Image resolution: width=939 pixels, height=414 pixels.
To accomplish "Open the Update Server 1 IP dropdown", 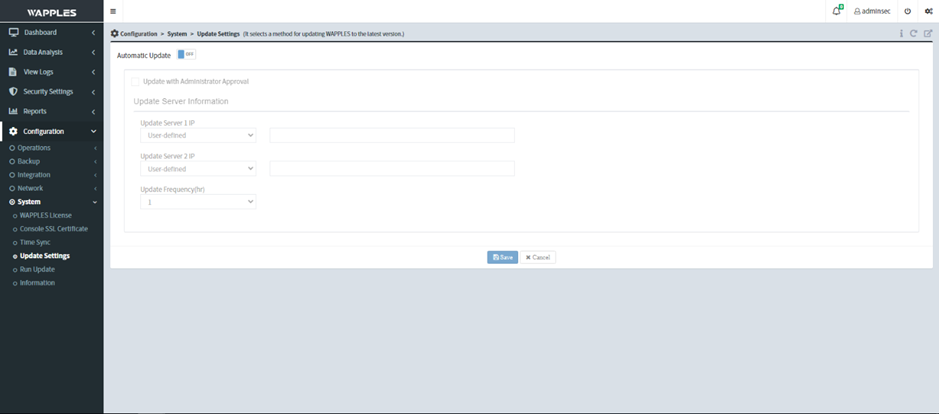I will [198, 135].
